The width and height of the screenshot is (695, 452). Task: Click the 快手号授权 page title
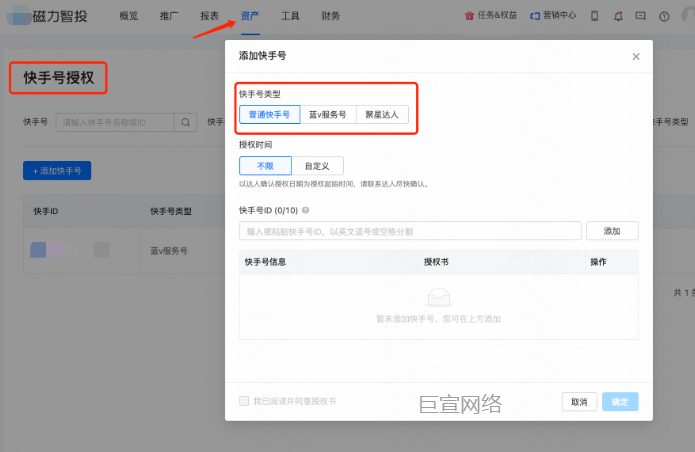(59, 78)
